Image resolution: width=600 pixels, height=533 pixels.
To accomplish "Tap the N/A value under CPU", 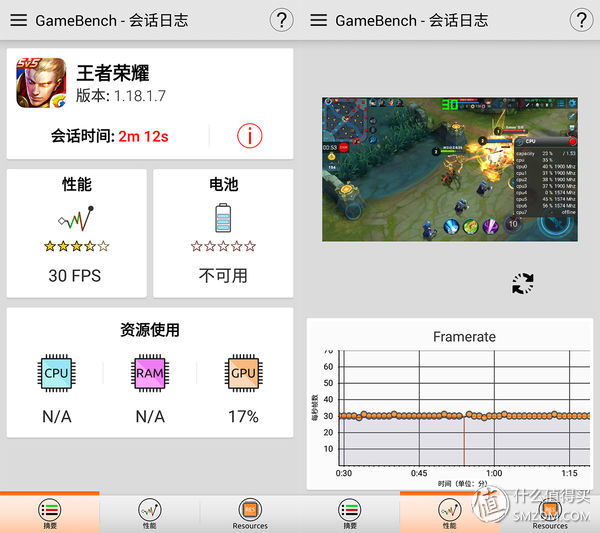I will click(x=57, y=416).
